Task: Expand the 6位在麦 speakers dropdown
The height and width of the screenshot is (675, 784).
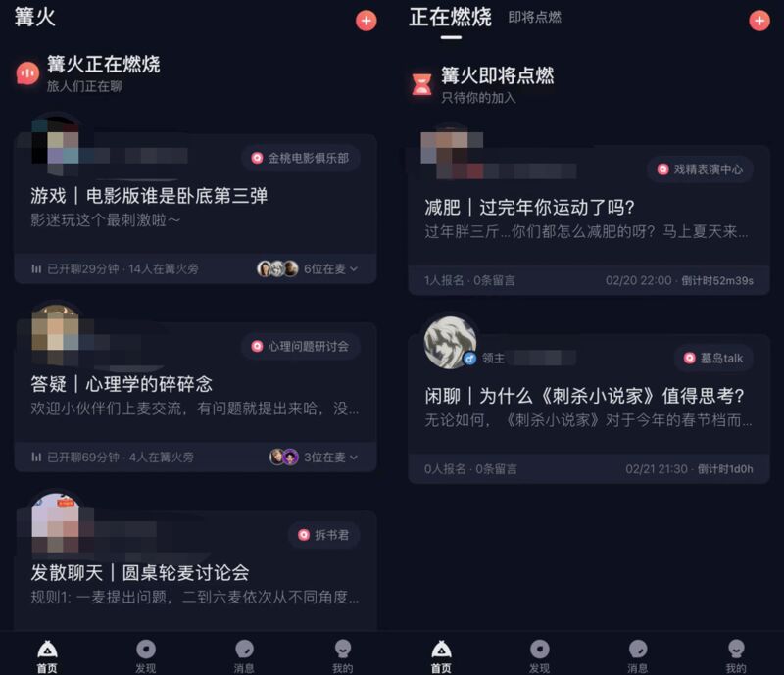Action: pyautogui.click(x=331, y=269)
